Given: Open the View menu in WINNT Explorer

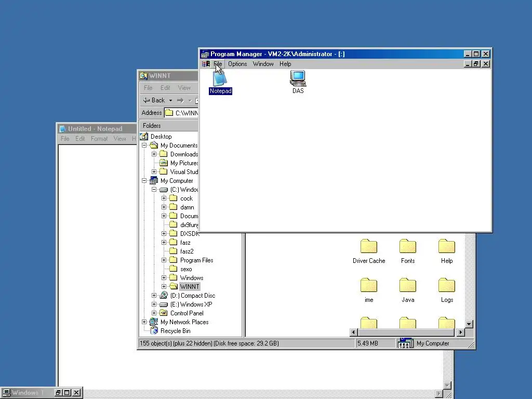Looking at the screenshot, I should pos(184,87).
